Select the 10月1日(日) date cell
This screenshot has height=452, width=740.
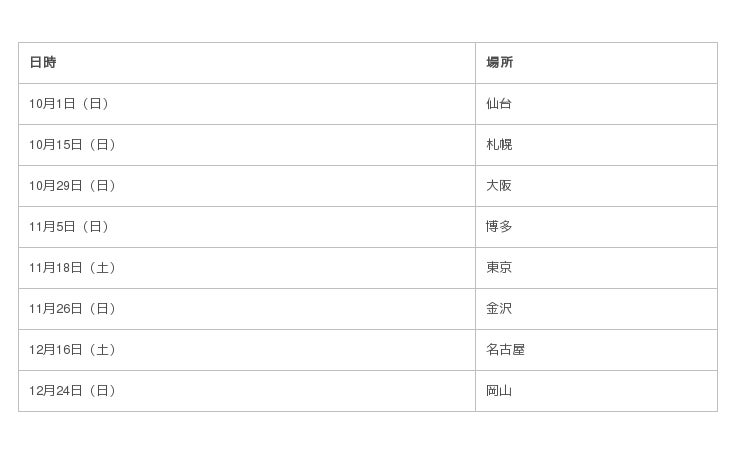[69, 104]
